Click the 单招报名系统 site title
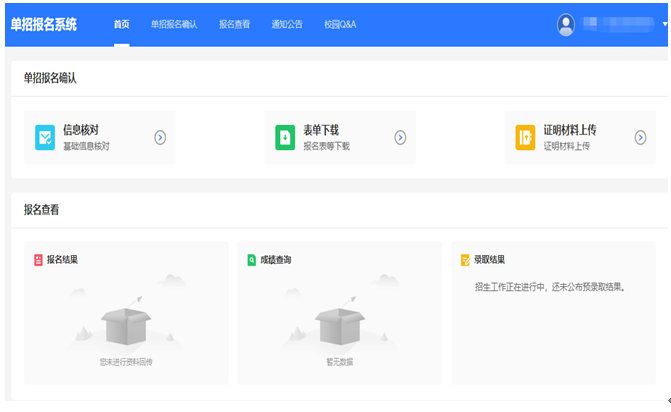This screenshot has height=412, width=671. coord(43,24)
